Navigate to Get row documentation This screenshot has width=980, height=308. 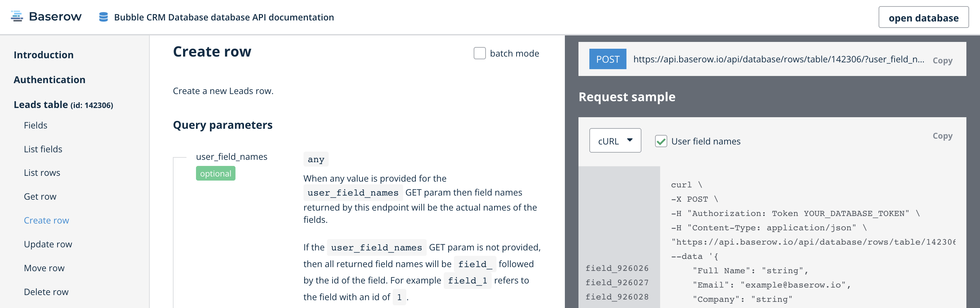pyautogui.click(x=39, y=197)
